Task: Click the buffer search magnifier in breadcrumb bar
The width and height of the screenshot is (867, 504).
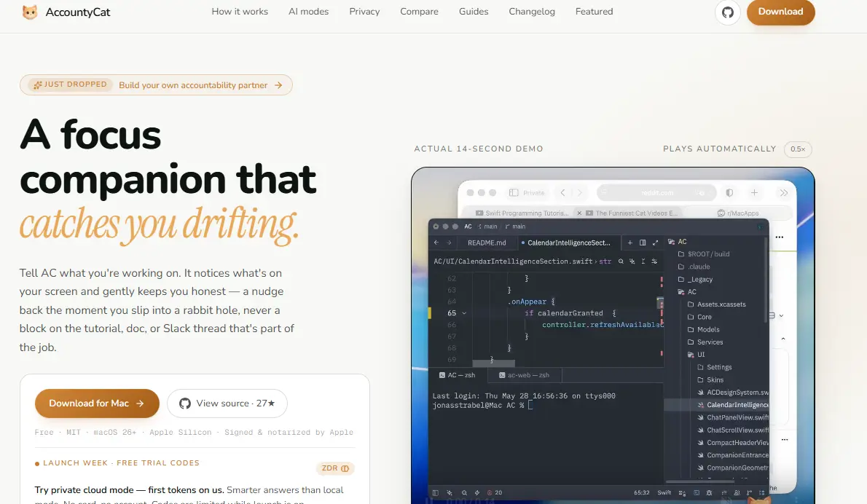Action: pos(621,261)
